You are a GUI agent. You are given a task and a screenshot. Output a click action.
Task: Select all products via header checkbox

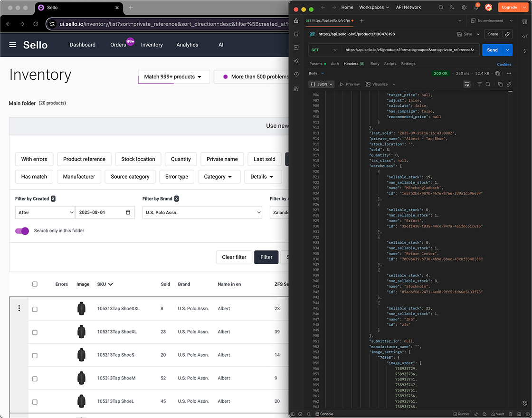pyautogui.click(x=35, y=284)
